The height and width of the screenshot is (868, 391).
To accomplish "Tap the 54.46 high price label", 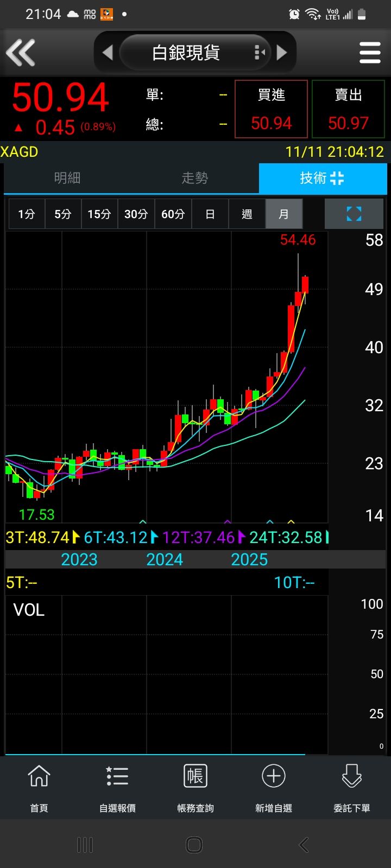I will pos(298,240).
